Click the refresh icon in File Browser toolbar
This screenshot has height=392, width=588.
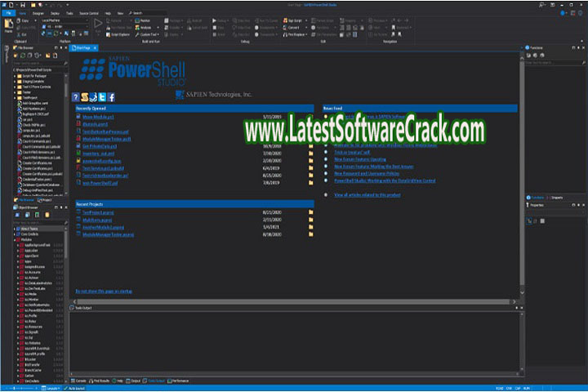coord(23,56)
